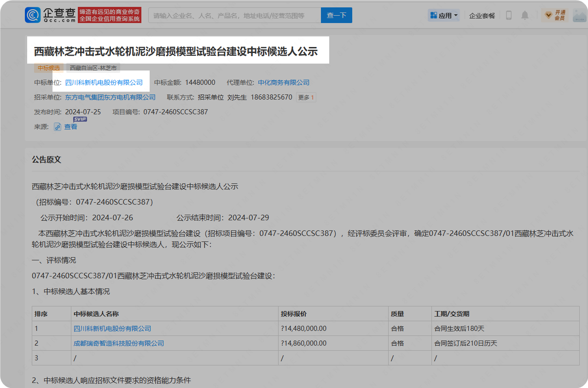Open the 成都瑞奇智造科技股份有限公司 table link
Viewport: 588px width, 388px height.
(119, 343)
